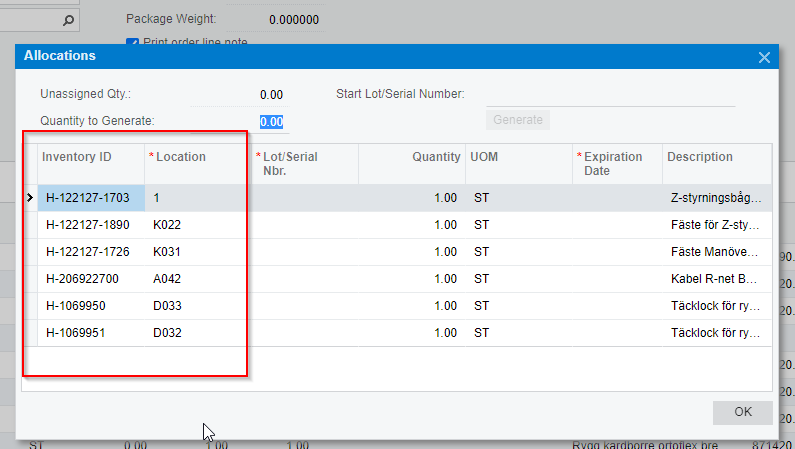
Task: Toggle Print order line note checkbox
Action: tap(132, 43)
